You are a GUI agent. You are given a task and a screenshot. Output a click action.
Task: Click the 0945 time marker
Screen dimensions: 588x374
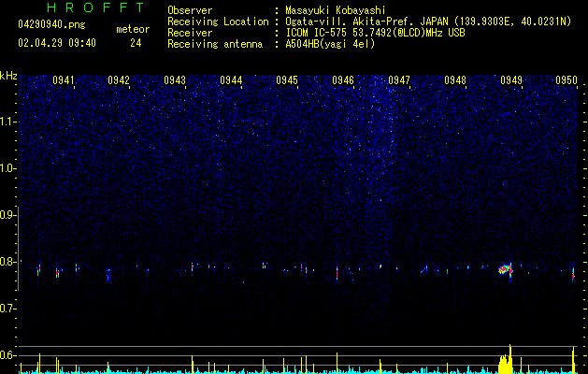(287, 80)
